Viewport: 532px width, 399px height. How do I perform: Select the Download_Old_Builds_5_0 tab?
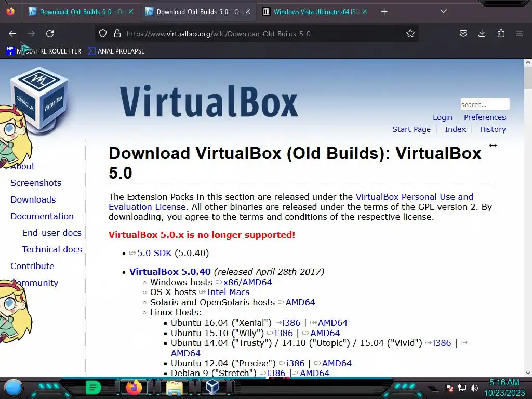point(198,12)
